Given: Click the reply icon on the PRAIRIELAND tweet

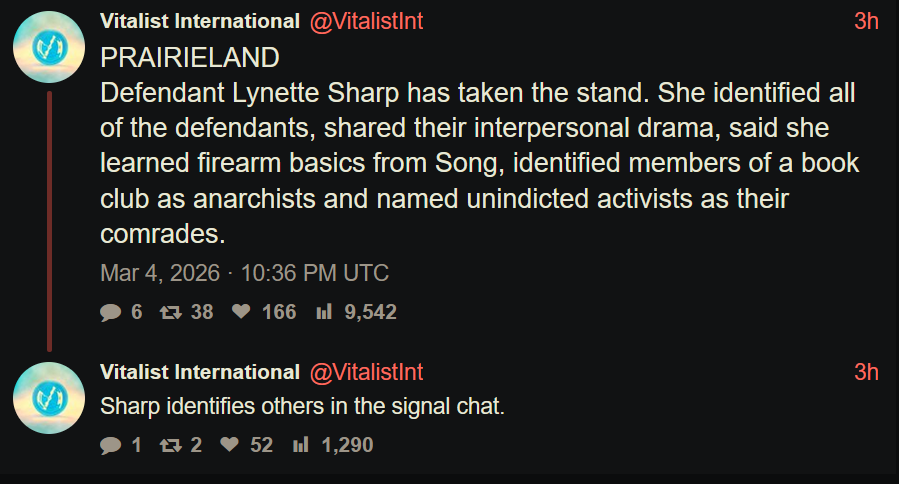Looking at the screenshot, I should 110,312.
